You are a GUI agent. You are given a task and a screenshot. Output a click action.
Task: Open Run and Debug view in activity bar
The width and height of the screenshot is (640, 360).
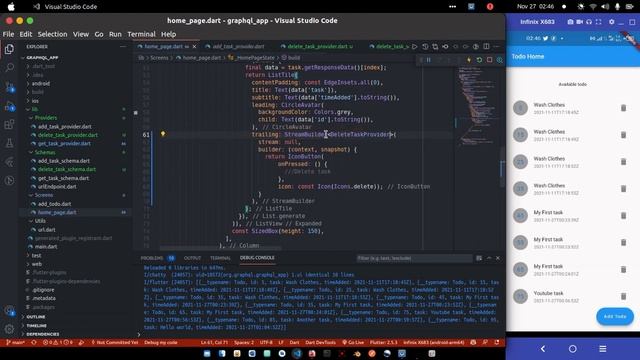9,106
